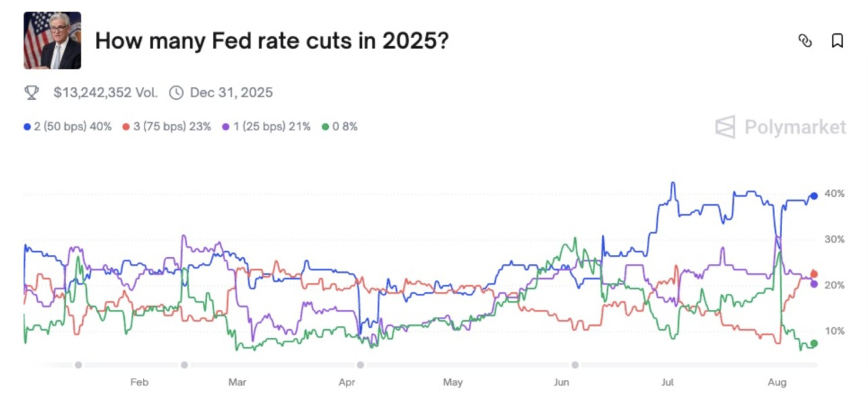
Task: Select the 'Jul' label on the time axis
Action: coord(669,382)
